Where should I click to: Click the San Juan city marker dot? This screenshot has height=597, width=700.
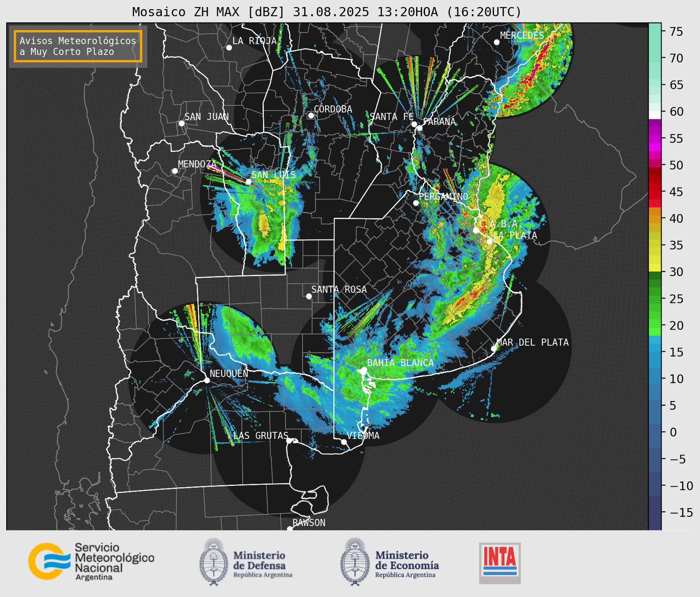tap(181, 123)
